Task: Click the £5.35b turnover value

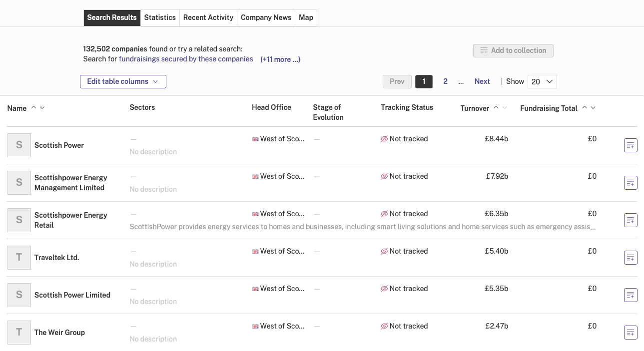Action: coord(496,289)
